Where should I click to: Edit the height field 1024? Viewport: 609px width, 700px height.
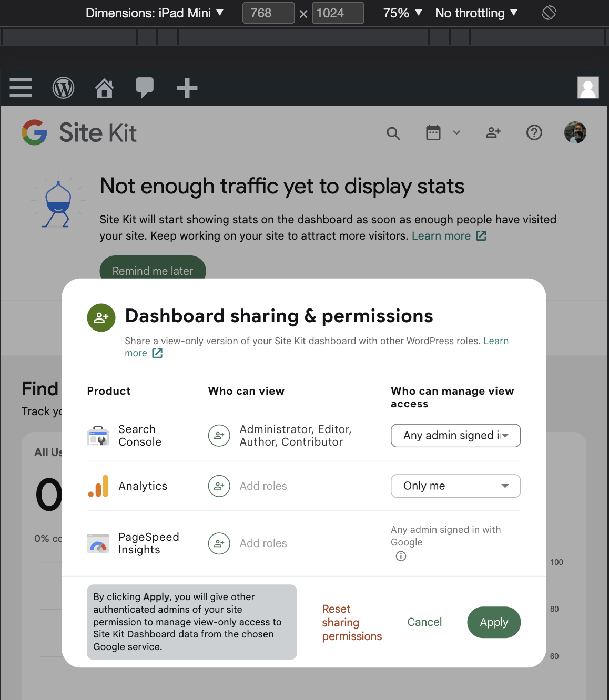338,13
